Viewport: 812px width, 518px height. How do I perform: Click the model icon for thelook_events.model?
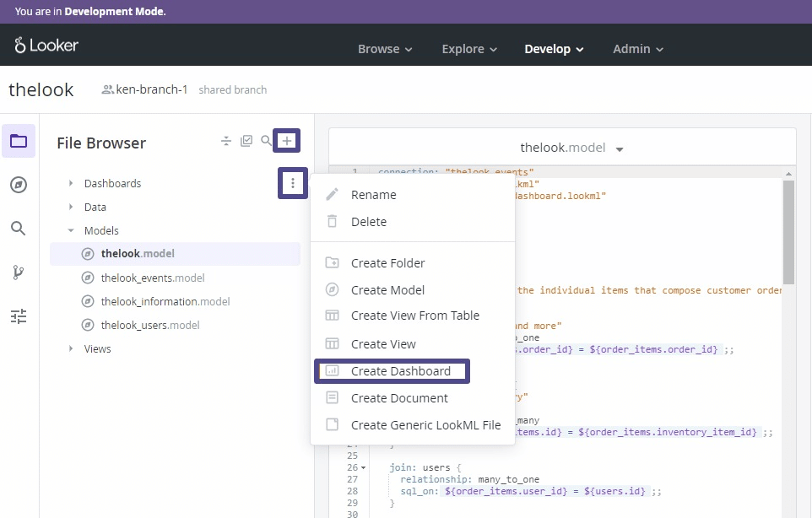click(88, 278)
